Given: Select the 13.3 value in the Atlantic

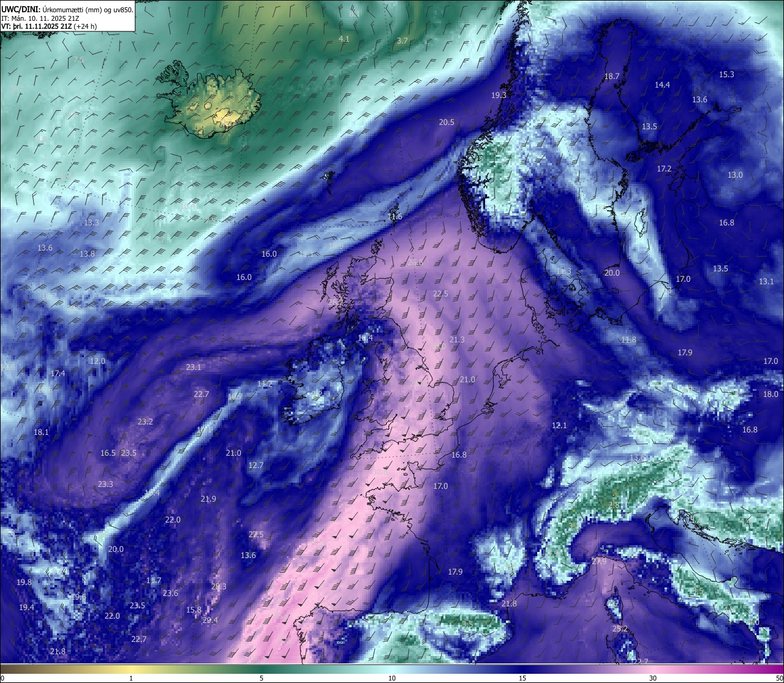Looking at the screenshot, I should [91, 223].
